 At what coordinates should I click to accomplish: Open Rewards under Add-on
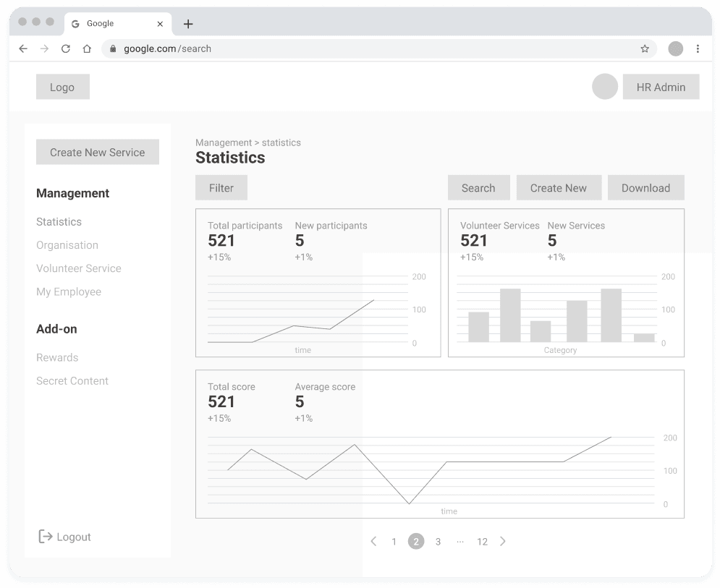57,357
